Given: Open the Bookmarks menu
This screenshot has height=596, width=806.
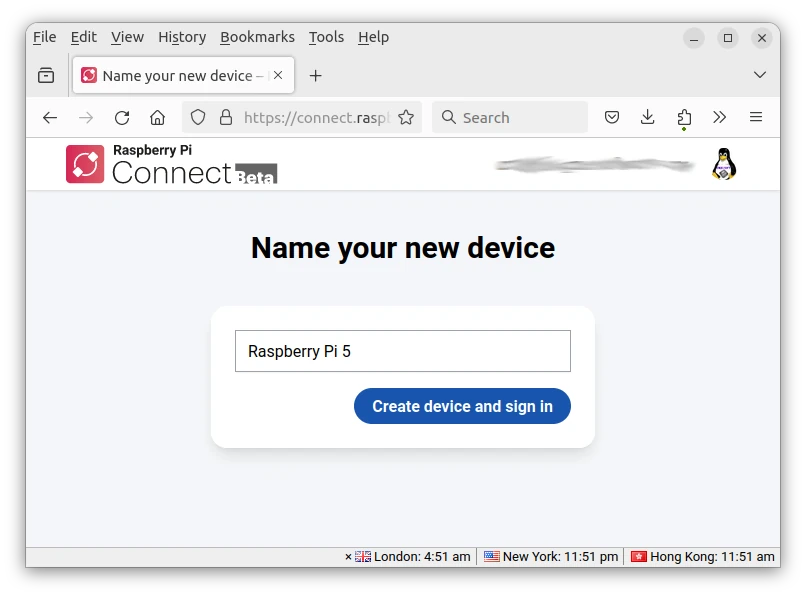Looking at the screenshot, I should tap(257, 37).
